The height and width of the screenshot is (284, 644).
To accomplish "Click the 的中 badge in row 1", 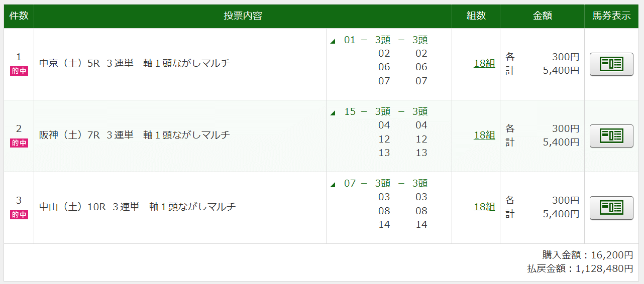I will [19, 71].
